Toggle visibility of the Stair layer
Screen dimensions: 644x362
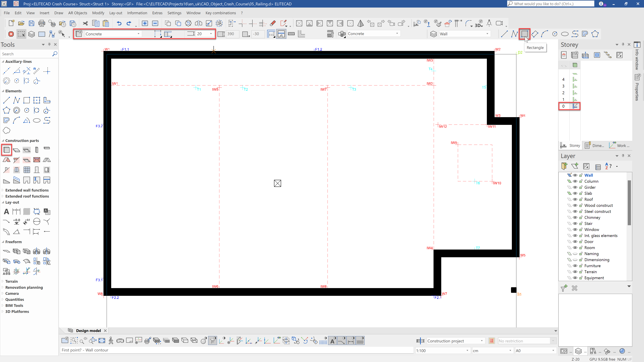(x=575, y=224)
